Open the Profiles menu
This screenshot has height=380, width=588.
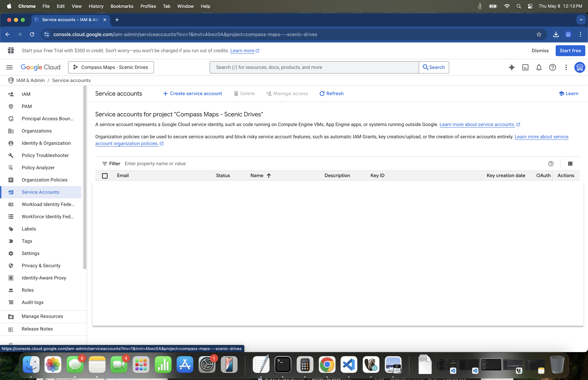coord(148,6)
